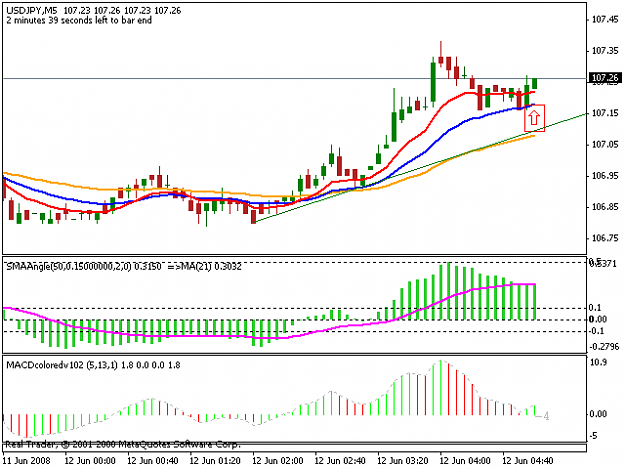Viewport: 625px width, 469px height.
Task: Click the 12 Jun 04:00 time label
Action: coord(465,461)
